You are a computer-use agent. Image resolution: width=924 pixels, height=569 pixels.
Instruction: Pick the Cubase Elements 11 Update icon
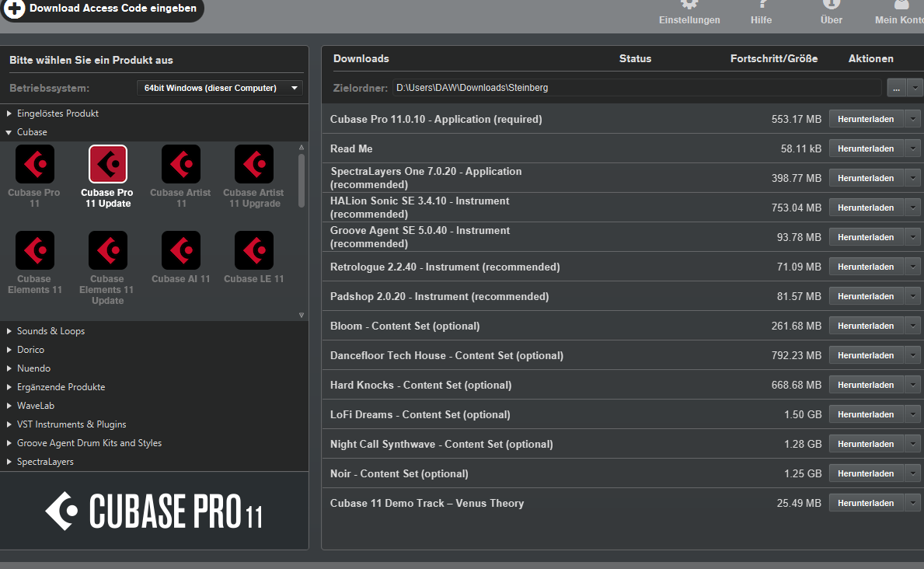[x=107, y=250]
